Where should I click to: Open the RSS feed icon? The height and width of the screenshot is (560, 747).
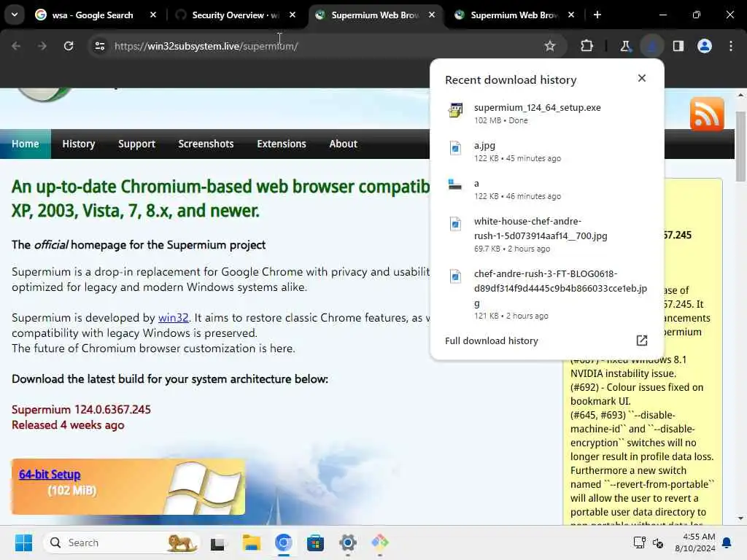(707, 114)
